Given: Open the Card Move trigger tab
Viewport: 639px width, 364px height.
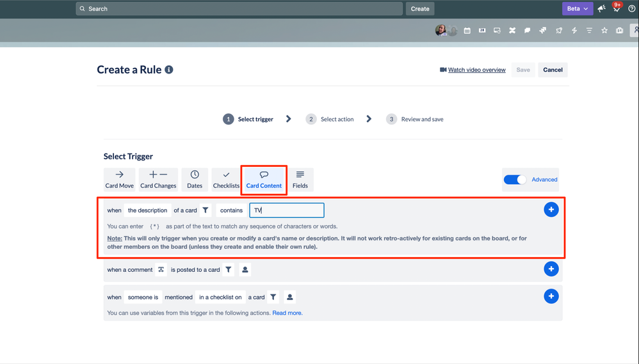Looking at the screenshot, I should point(119,180).
